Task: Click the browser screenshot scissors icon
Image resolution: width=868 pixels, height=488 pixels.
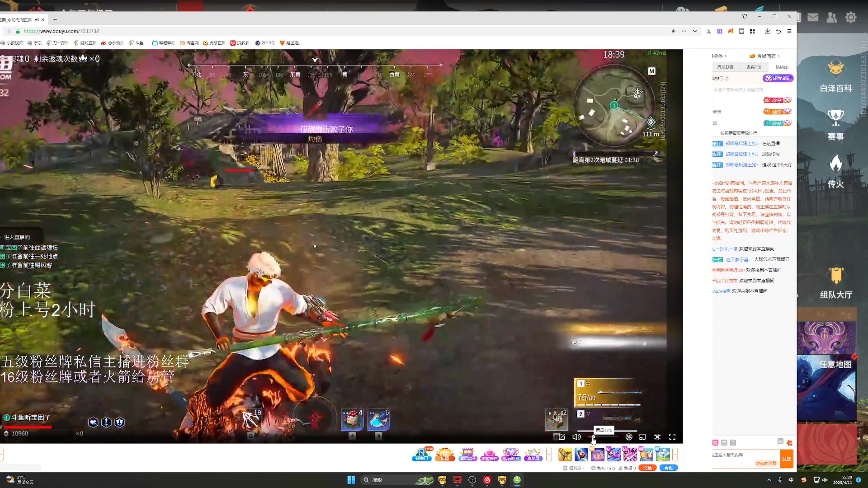Action: [709, 31]
